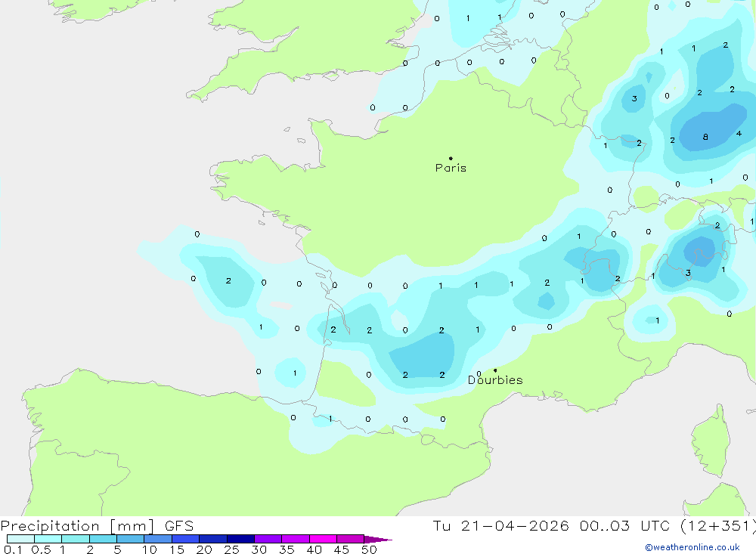Screen dimensions: 756x554
Task: Pick the legend swatch between 10 and 15
Action: pyautogui.click(x=158, y=539)
